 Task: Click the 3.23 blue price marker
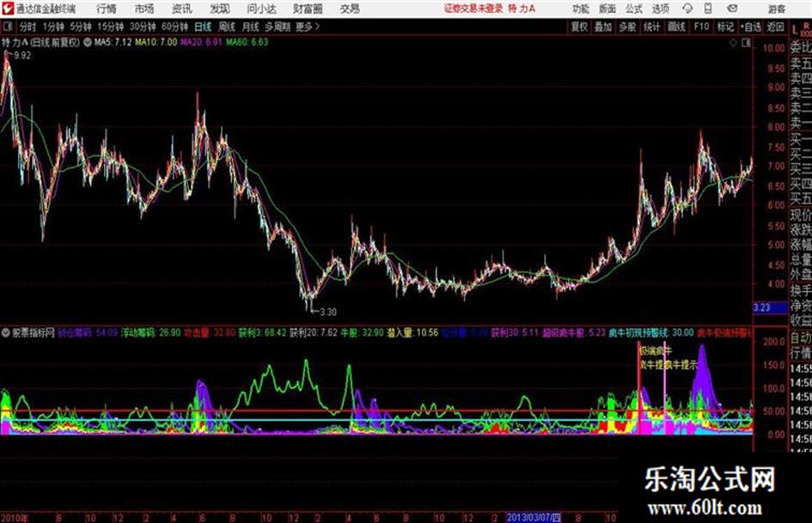(770, 307)
